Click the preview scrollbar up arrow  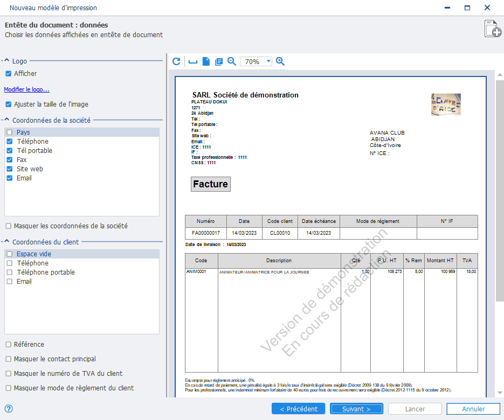point(500,75)
